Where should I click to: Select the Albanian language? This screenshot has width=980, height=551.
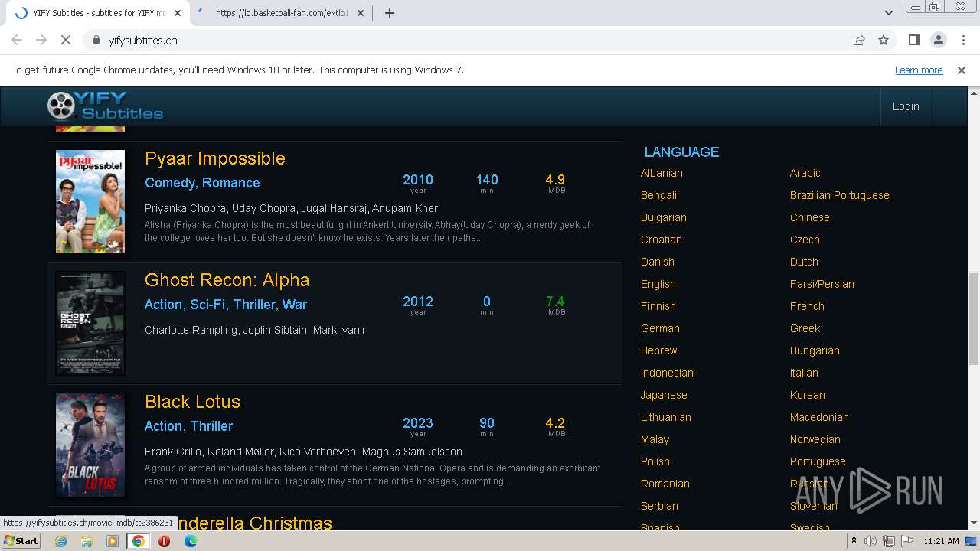(661, 173)
